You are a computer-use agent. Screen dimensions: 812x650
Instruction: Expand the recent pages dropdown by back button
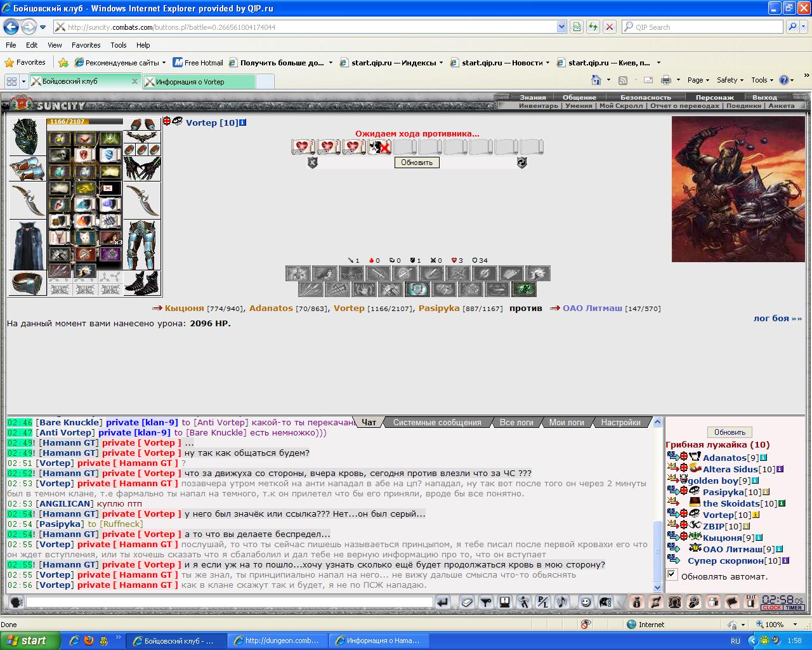coord(43,27)
